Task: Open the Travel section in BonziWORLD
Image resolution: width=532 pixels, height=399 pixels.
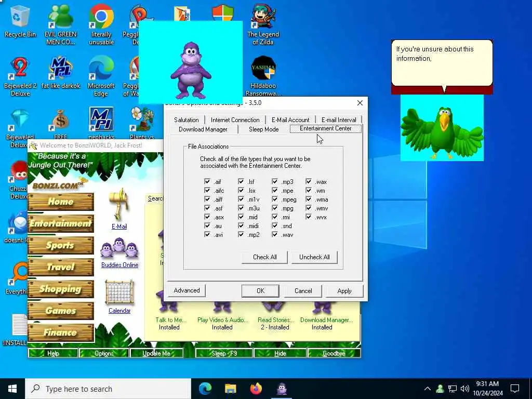Action: tap(61, 267)
